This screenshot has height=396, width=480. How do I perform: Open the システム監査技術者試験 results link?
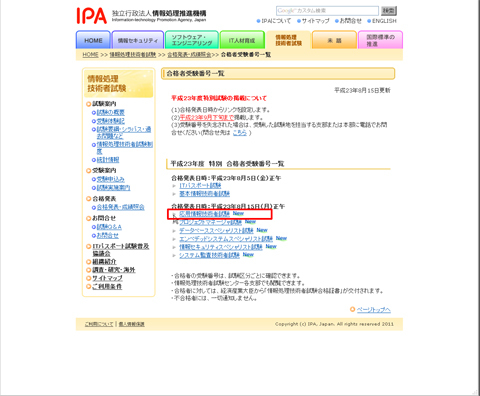[x=209, y=255]
